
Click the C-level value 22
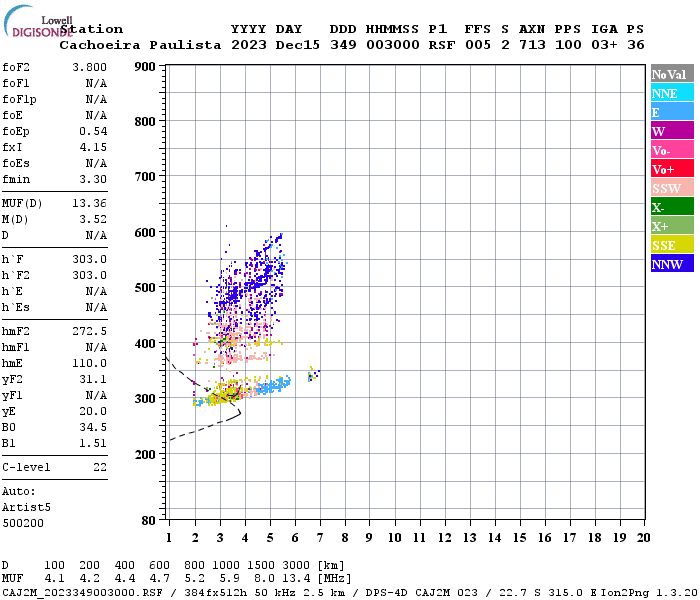tap(100, 467)
